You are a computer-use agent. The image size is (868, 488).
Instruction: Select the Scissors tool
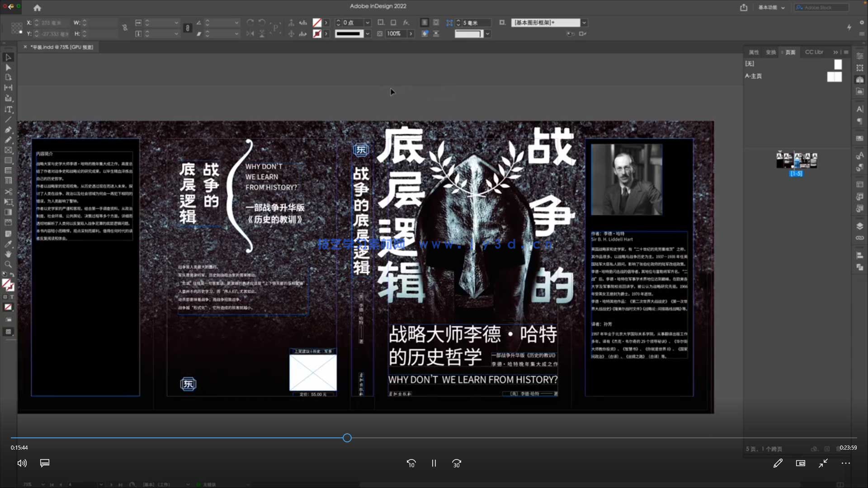pos(8,192)
